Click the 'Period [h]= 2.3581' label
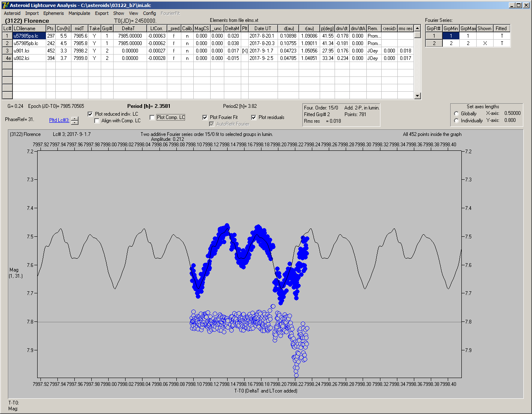This screenshot has width=532, height=414. (149, 106)
